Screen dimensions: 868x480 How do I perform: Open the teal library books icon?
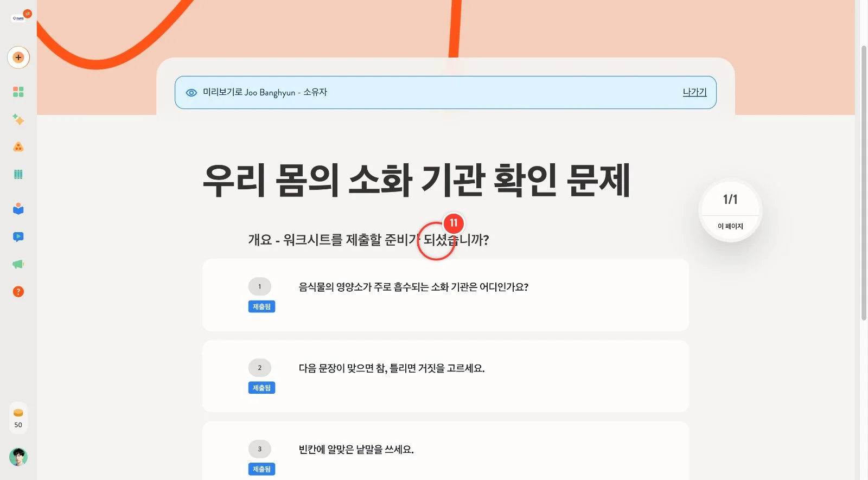tap(18, 175)
